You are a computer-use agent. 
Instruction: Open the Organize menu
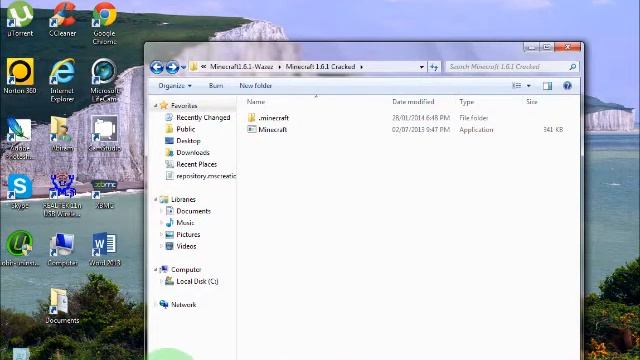click(x=175, y=86)
